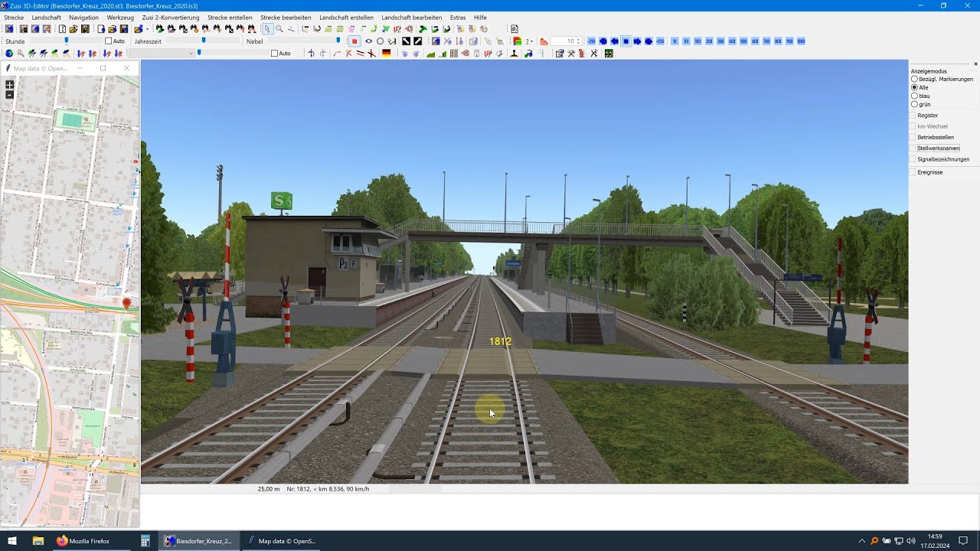Click the globe icon in third toolbar row
The height and width of the screenshot is (551, 980).
[9, 54]
